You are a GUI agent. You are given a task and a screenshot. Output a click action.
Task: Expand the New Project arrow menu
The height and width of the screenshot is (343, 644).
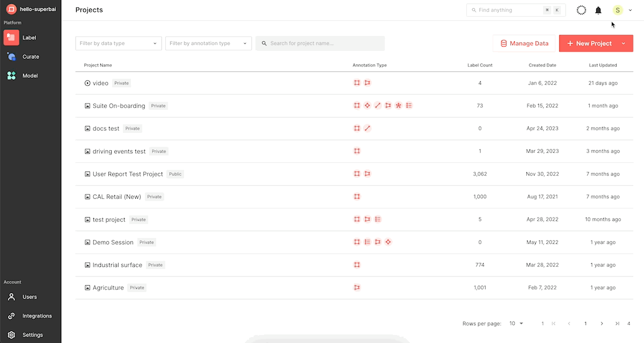(624, 43)
